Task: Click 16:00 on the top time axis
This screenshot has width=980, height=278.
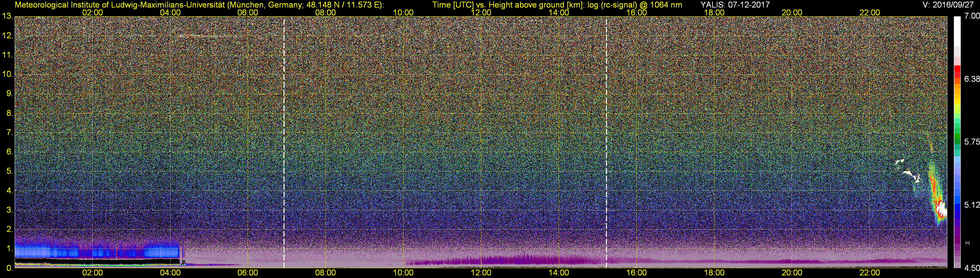Action: click(636, 12)
